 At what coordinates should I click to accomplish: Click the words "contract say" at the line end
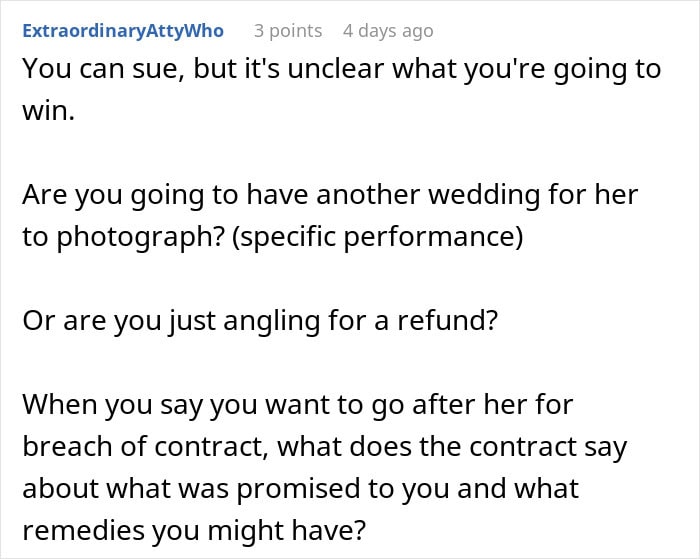[x=558, y=446]
